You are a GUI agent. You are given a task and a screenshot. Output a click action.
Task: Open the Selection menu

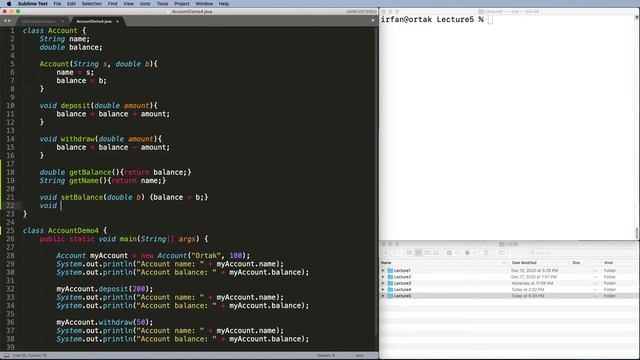(91, 4)
